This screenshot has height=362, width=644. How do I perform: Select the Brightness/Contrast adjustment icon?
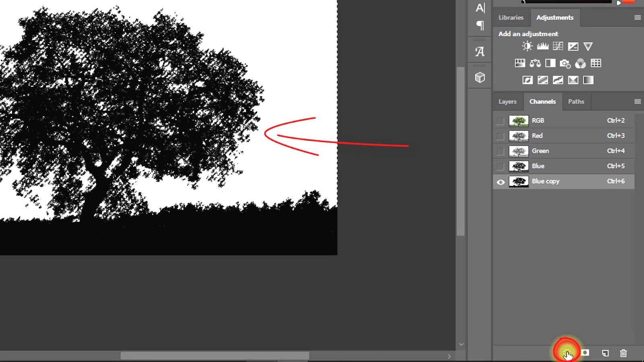click(x=526, y=46)
